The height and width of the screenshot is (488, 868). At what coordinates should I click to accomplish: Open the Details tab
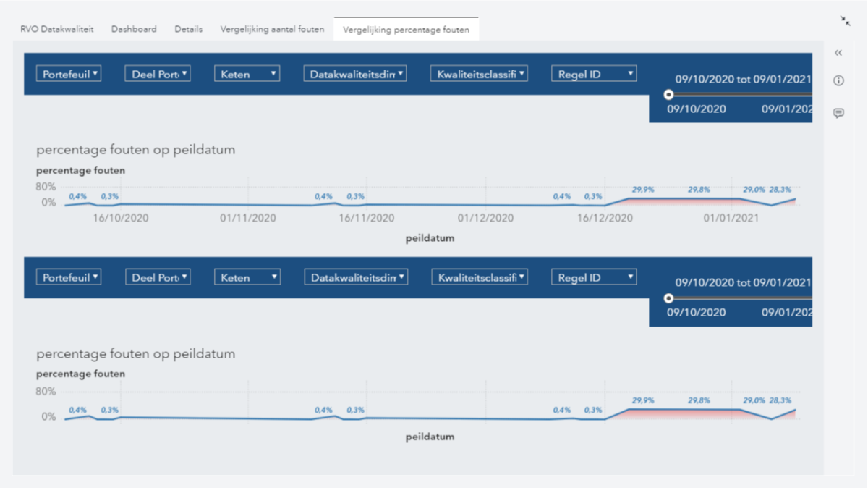coord(188,30)
